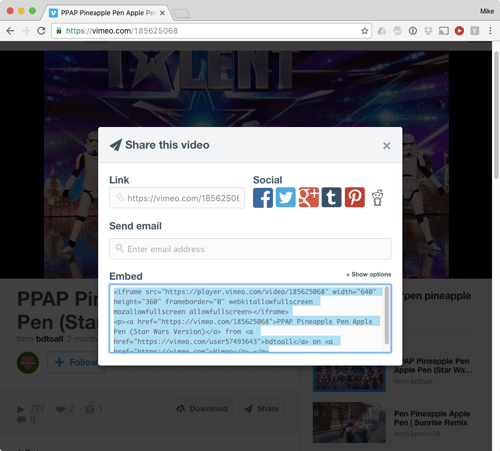
Task: Click the round grey extension icon
Action: [x=397, y=31]
